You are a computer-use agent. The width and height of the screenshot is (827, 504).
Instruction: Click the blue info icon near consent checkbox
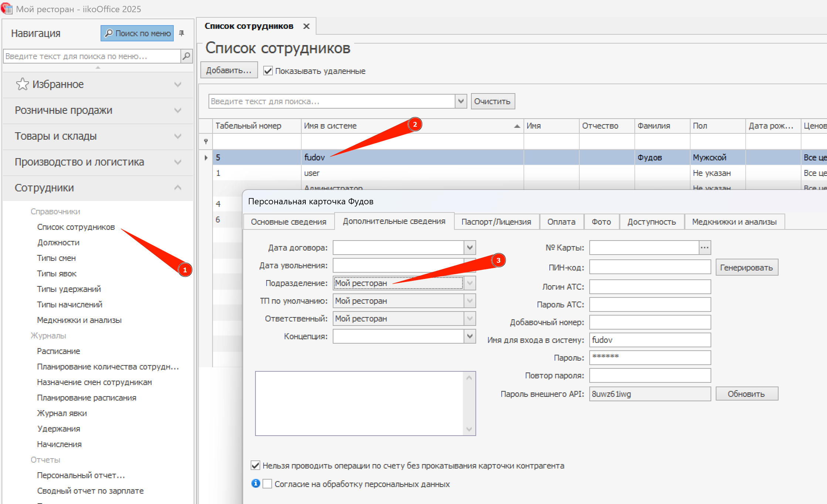click(255, 483)
